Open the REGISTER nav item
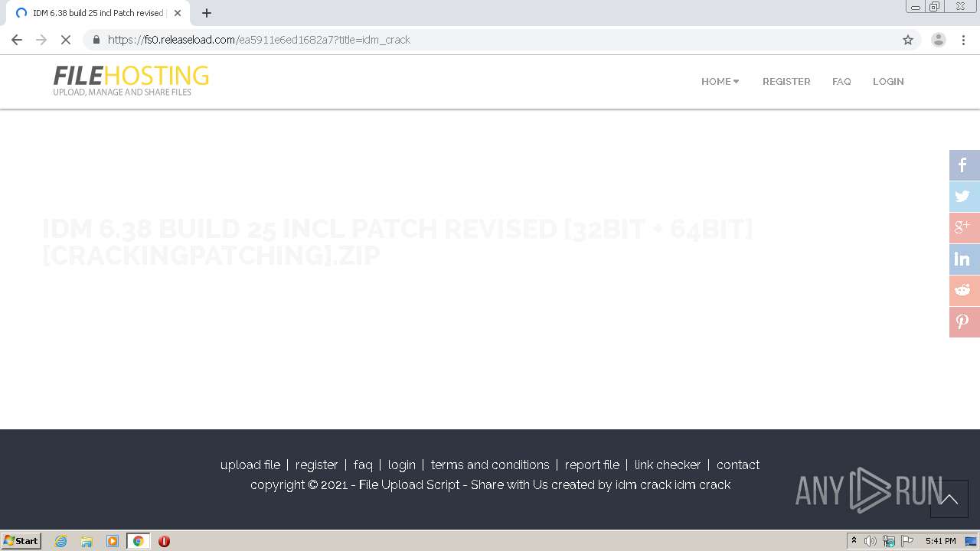Image resolution: width=980 pixels, height=551 pixels. click(786, 81)
